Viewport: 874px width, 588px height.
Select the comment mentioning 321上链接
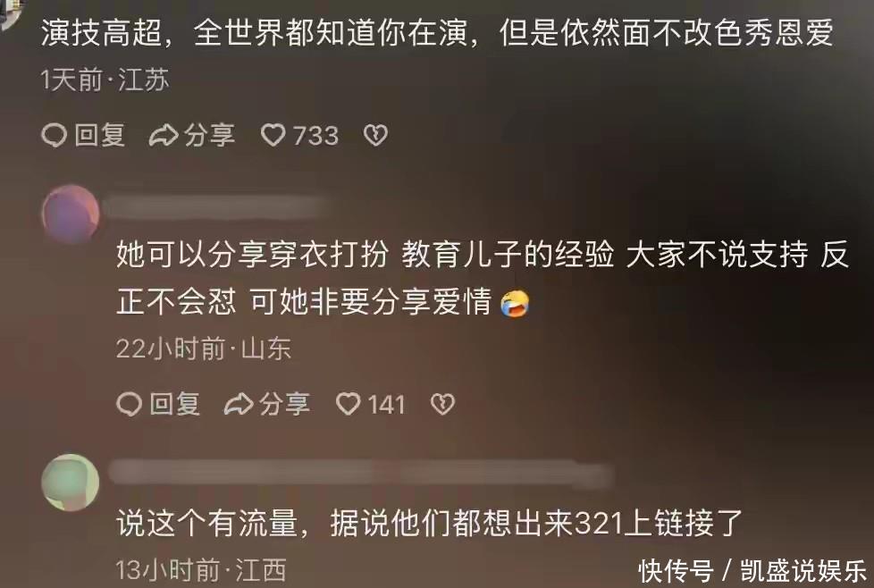(430, 524)
